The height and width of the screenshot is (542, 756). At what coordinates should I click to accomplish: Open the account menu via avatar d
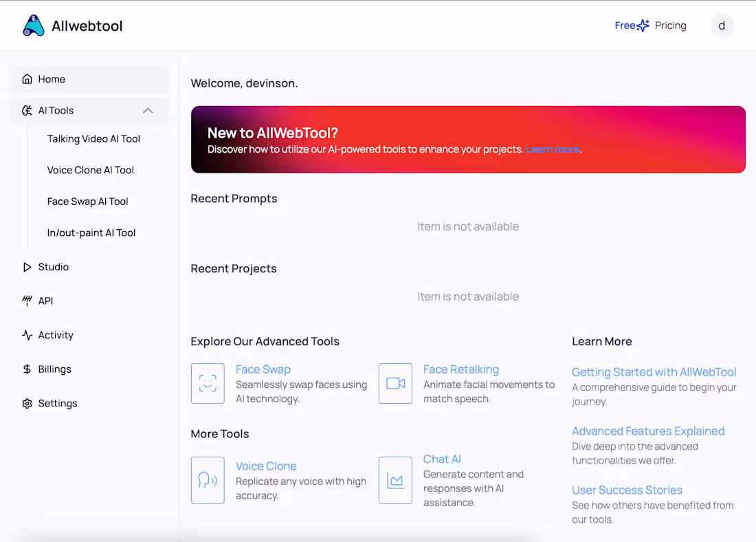click(x=722, y=25)
